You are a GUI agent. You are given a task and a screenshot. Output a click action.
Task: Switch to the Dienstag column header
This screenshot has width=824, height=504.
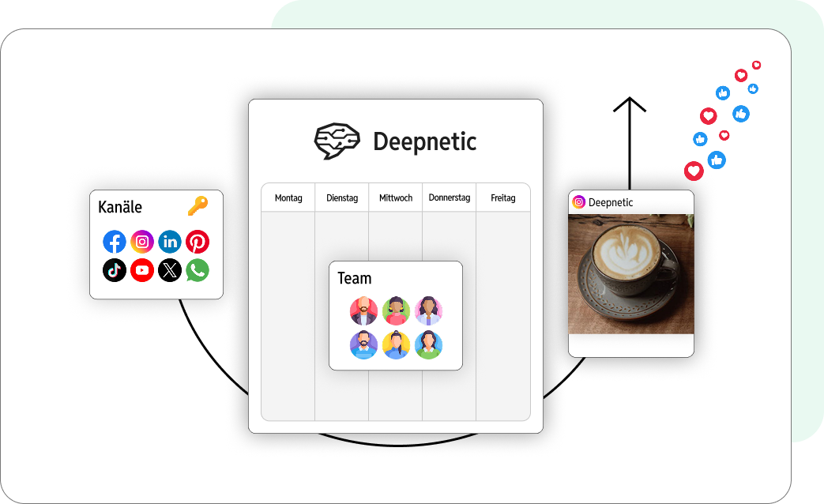(x=342, y=198)
